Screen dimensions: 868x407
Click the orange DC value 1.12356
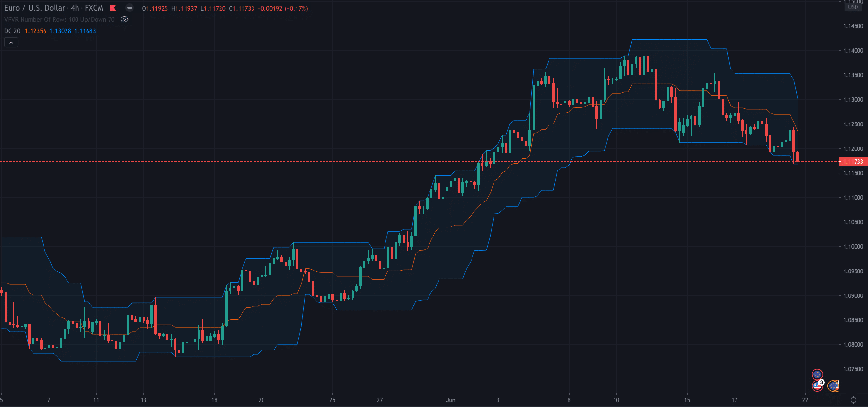coord(35,31)
